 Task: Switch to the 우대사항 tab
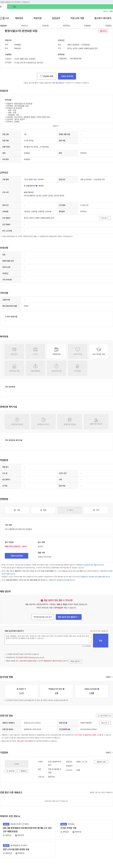coord(45,26)
